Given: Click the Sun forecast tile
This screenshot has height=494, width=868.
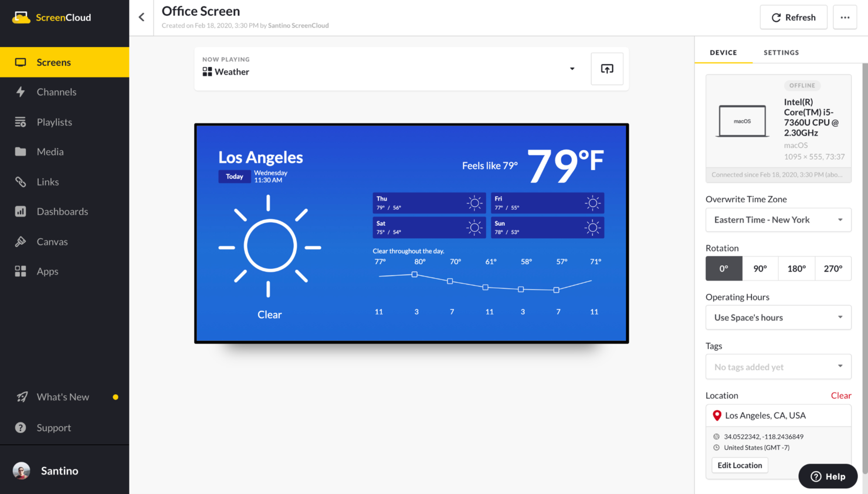Looking at the screenshot, I should point(547,228).
